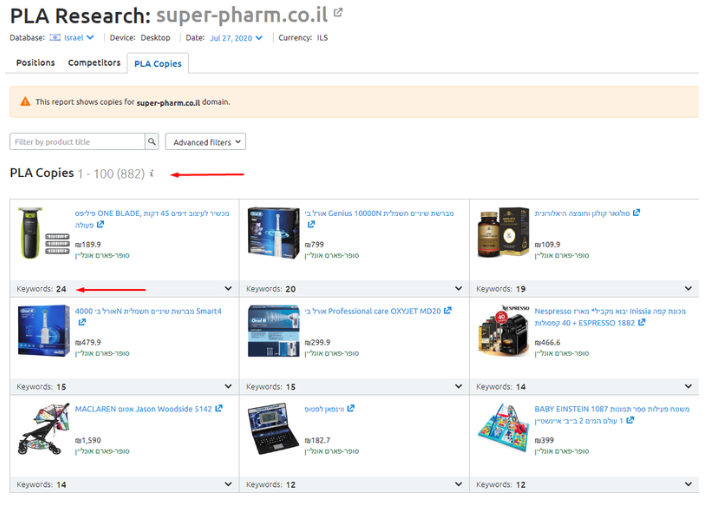Click the ONE BLADE shaver thumbnail
This screenshot has width=714, height=511.
[x=43, y=233]
